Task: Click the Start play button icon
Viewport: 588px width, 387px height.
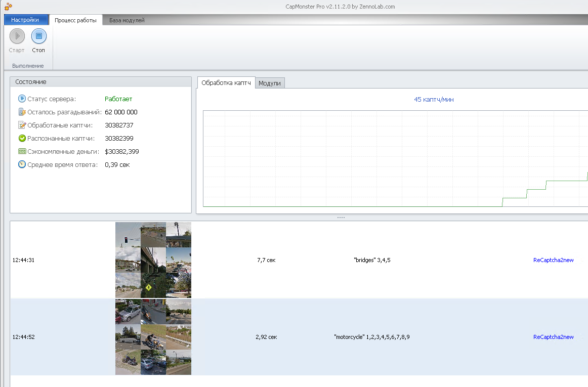Action: point(17,36)
